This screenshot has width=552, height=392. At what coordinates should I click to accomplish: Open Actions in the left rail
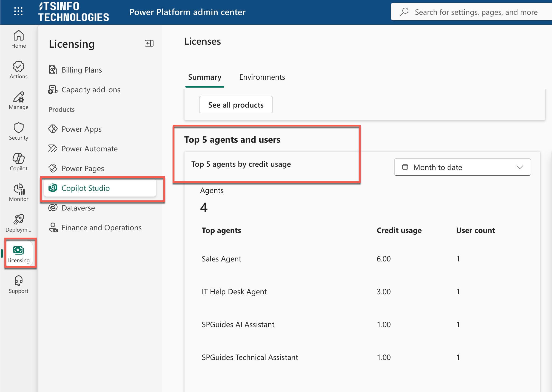(x=19, y=70)
